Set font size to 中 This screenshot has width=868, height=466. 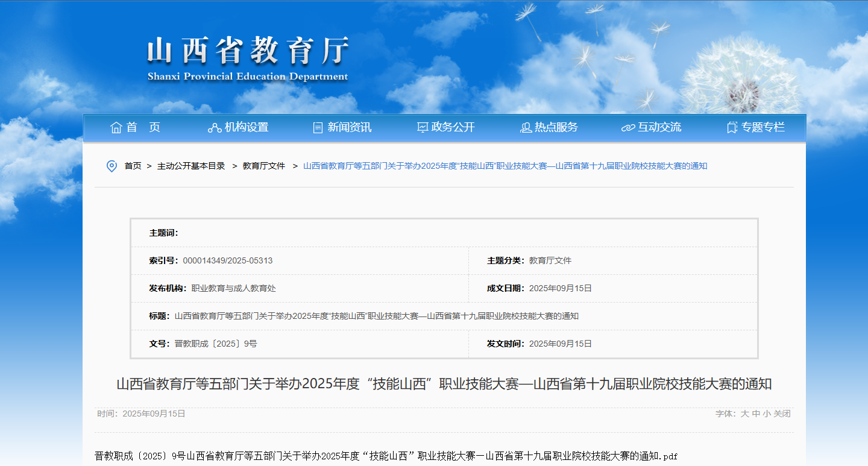(756, 414)
